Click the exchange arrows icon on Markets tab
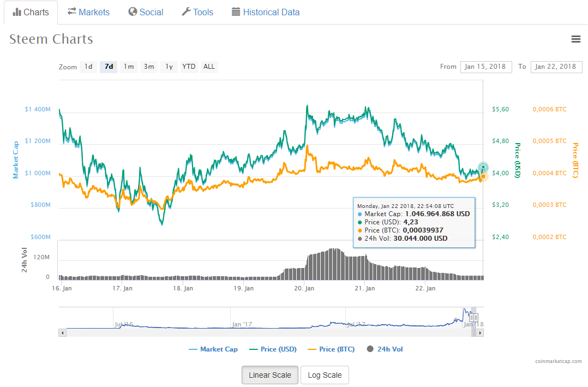 (x=71, y=11)
